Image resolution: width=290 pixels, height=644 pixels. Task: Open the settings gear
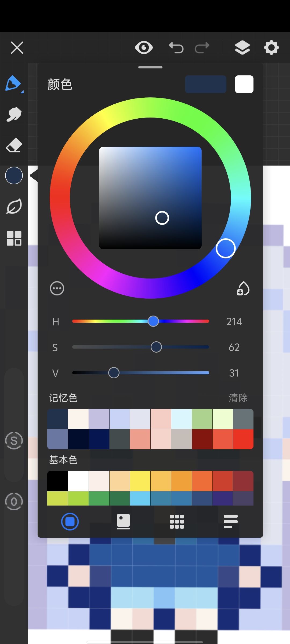(271, 48)
